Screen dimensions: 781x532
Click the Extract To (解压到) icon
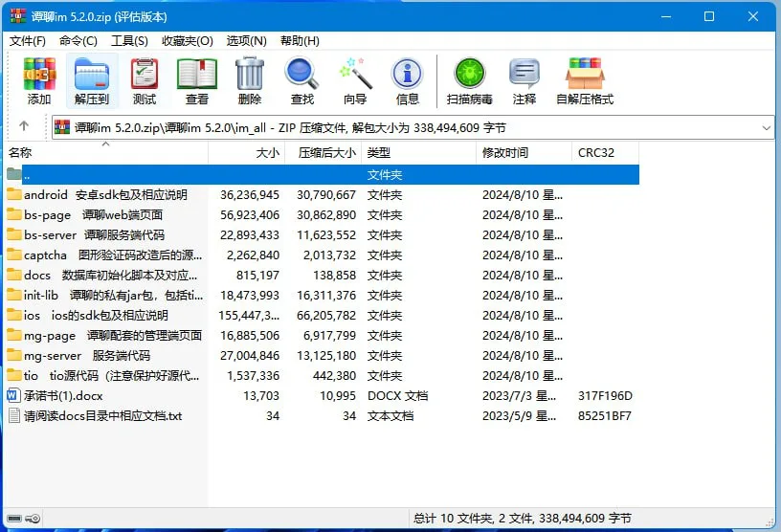pos(92,75)
